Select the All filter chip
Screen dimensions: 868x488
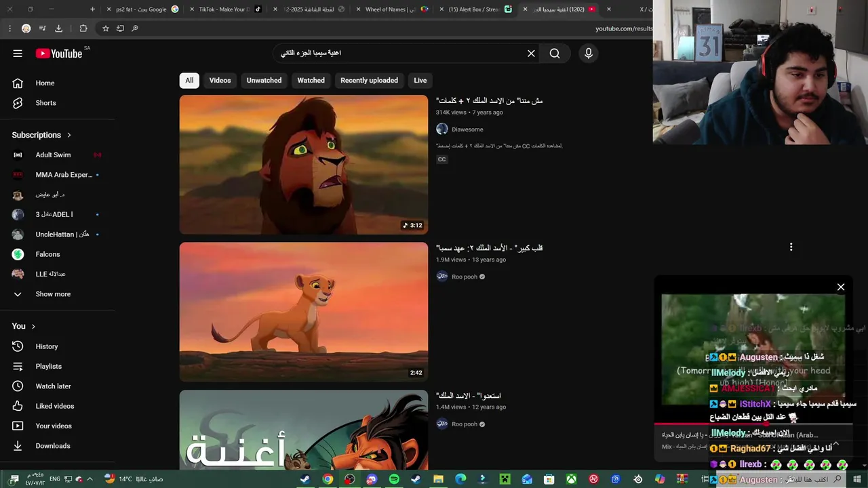pyautogui.click(x=189, y=80)
